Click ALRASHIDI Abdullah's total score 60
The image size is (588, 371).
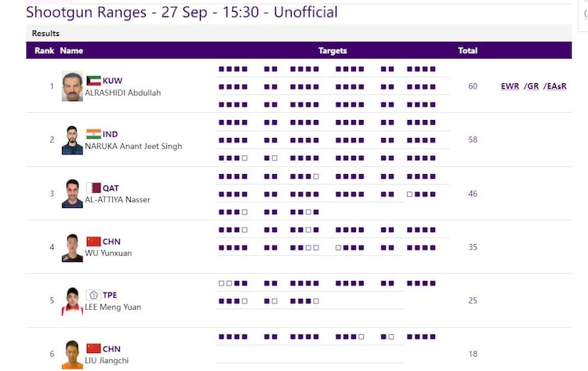(x=473, y=86)
